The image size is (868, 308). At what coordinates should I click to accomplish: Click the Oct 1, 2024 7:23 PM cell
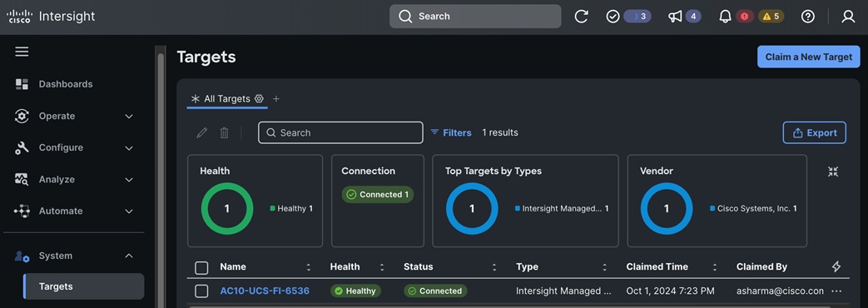coord(671,291)
